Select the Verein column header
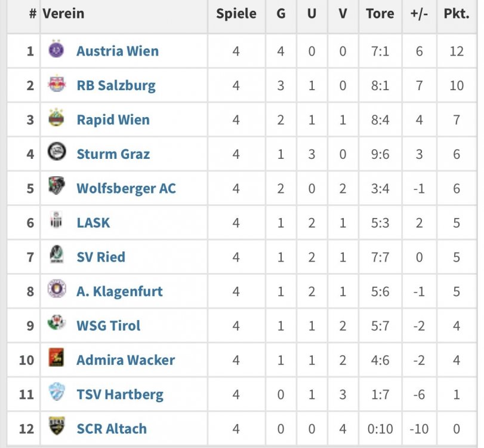 [x=63, y=14]
